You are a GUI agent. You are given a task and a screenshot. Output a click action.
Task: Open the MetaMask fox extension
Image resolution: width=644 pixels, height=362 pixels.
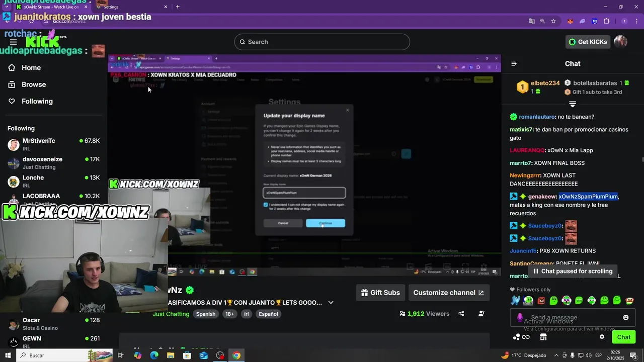click(x=570, y=21)
